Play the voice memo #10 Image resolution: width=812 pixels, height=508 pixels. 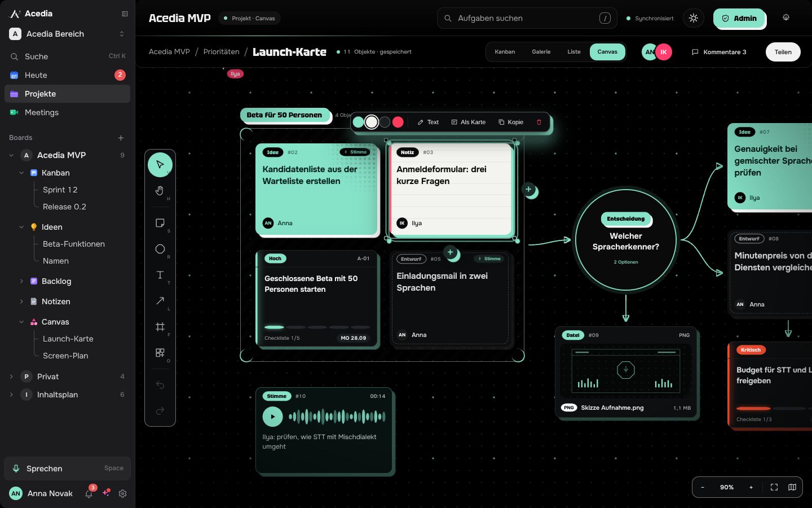pyautogui.click(x=273, y=417)
